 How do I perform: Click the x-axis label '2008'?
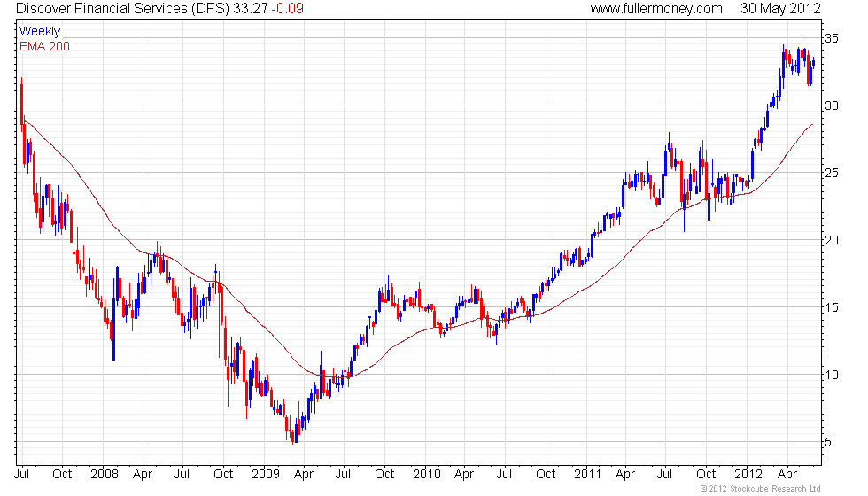(105, 475)
